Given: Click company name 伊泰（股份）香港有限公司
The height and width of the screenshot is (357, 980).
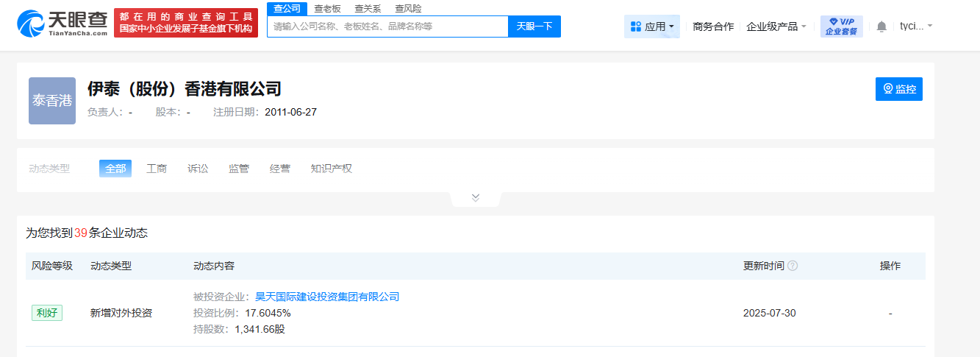Looking at the screenshot, I should point(185,89).
